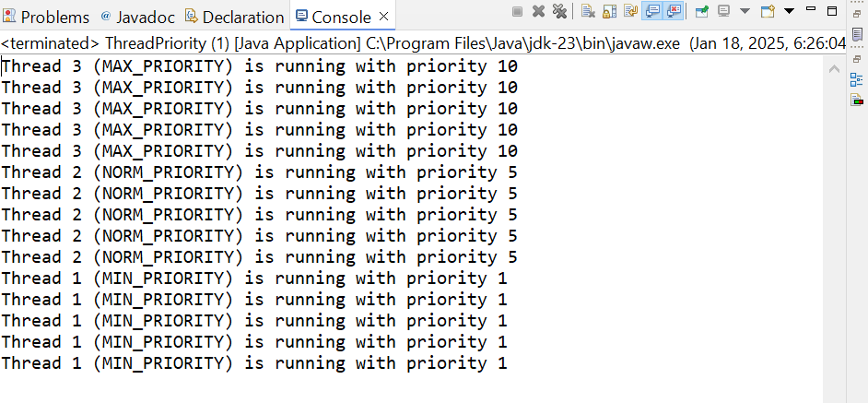Toggle the Word Wrap button

coord(630,11)
